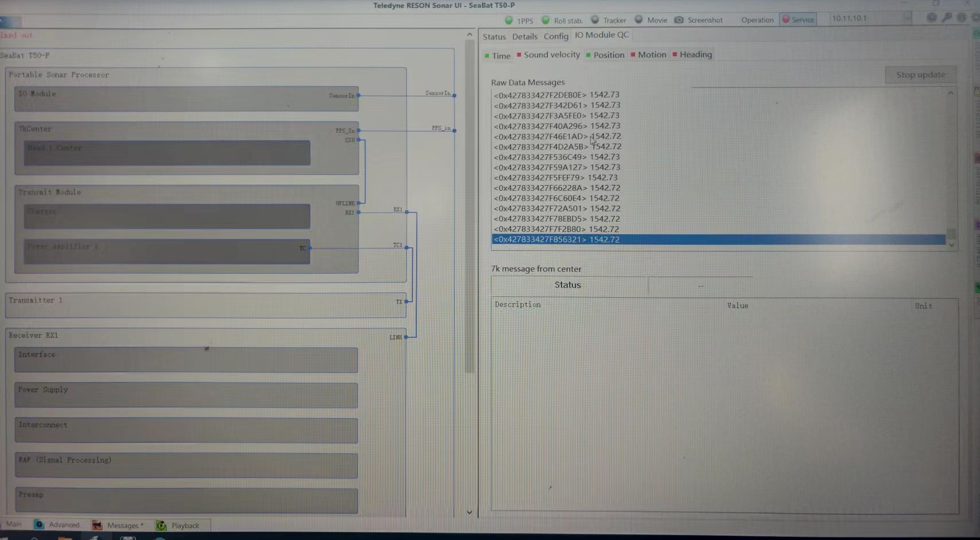Open the Status tab

tap(494, 37)
